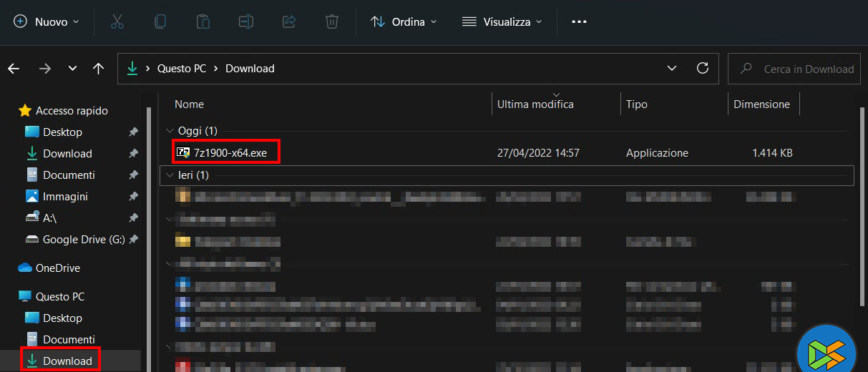Go back with the left arrow

tap(14, 69)
